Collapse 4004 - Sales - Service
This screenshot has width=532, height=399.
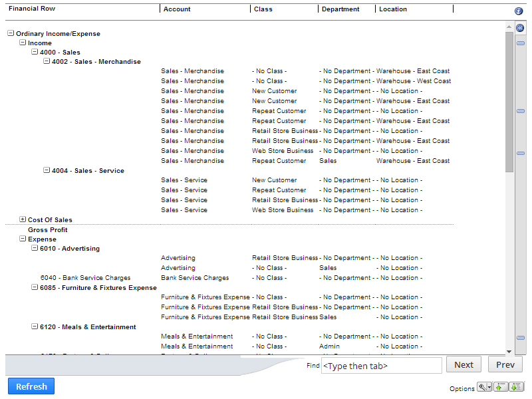click(x=47, y=170)
